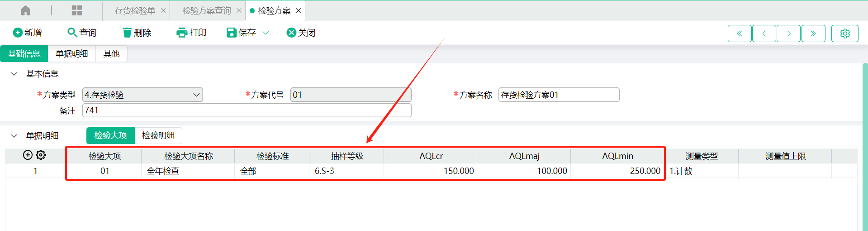Image resolution: width=868 pixels, height=231 pixels.
Task: Click the 全部 cell
Action: (272, 171)
